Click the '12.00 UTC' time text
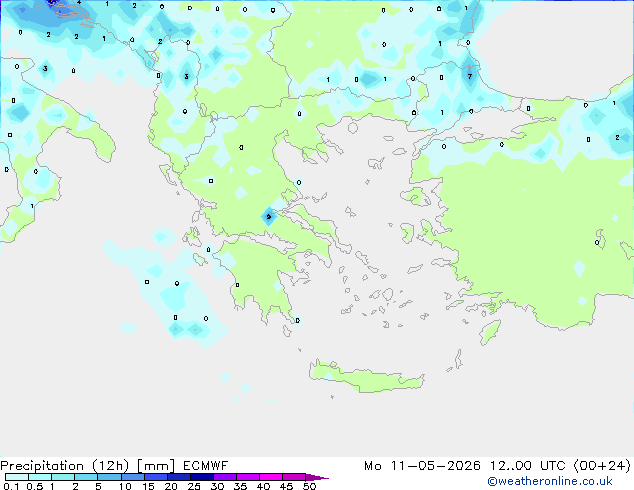The height and width of the screenshot is (490, 634). (x=528, y=466)
